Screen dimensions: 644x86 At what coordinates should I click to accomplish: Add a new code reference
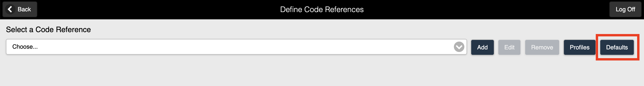click(x=482, y=47)
